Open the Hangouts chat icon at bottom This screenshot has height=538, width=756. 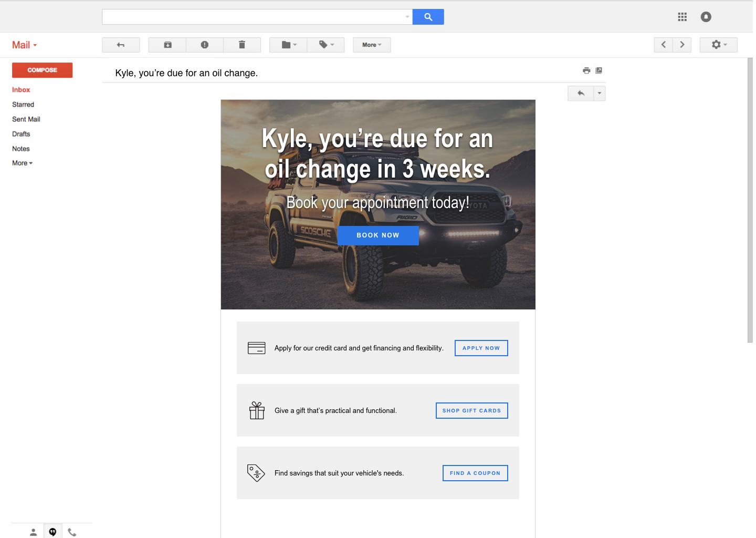click(x=52, y=532)
